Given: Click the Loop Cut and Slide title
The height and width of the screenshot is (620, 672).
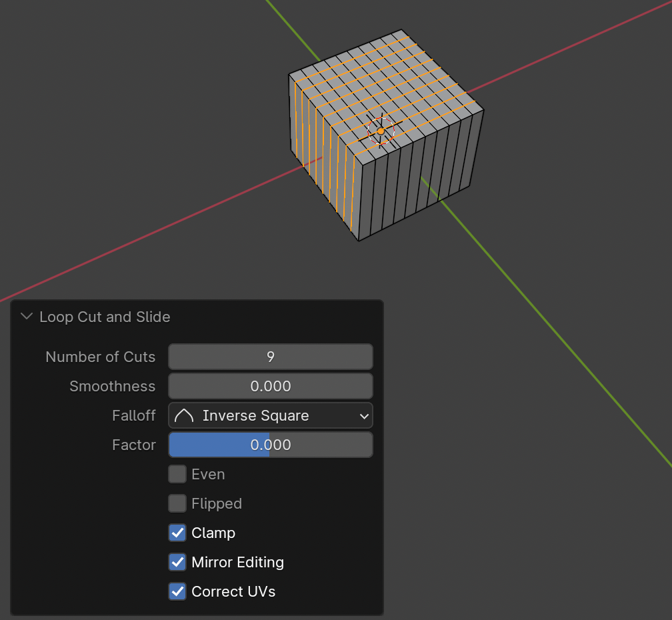Looking at the screenshot, I should coord(105,317).
